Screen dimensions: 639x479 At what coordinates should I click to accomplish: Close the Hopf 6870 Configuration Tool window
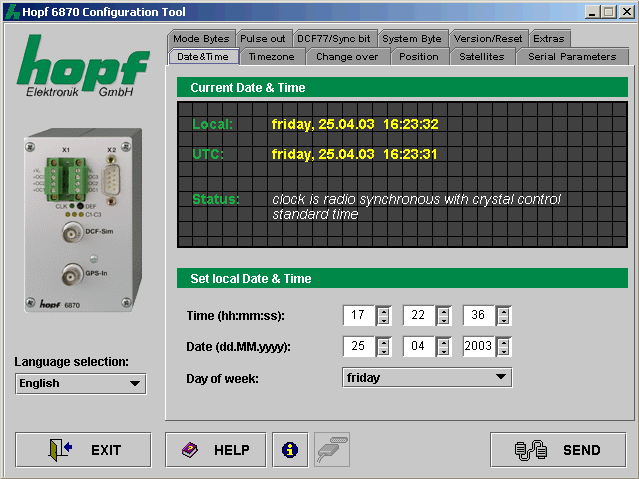tap(626, 12)
